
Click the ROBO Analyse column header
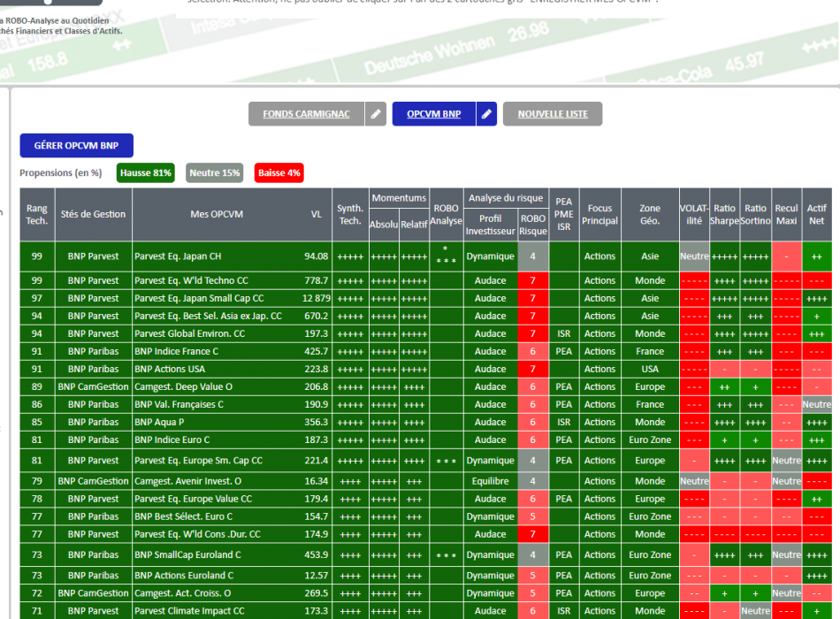coord(447,214)
